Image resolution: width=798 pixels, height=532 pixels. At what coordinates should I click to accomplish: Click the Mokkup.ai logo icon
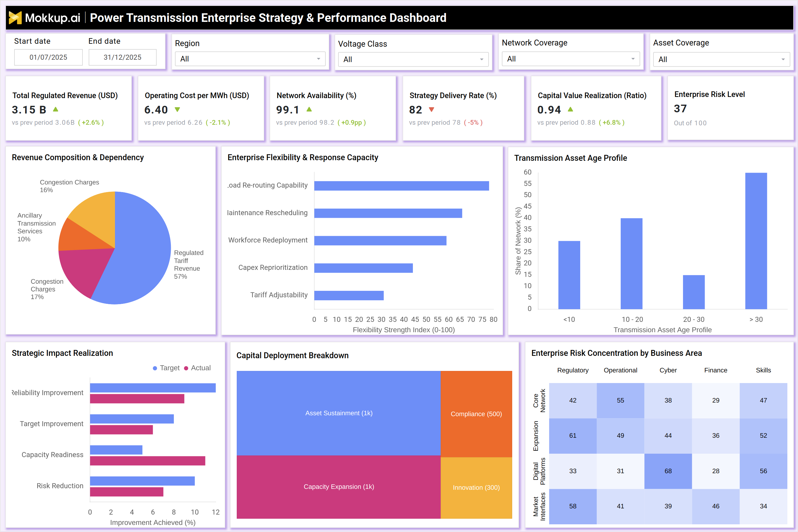[x=15, y=18]
